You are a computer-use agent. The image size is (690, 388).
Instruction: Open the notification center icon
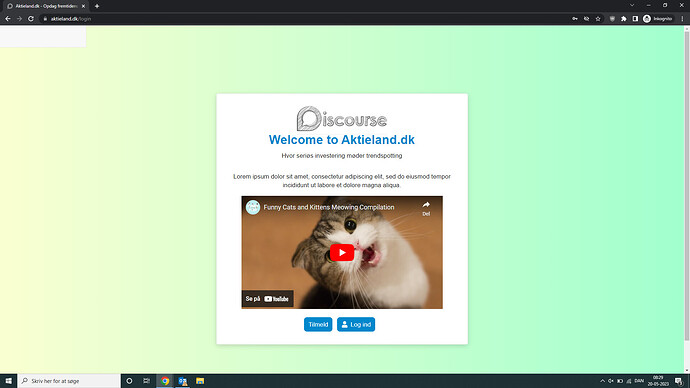(679, 381)
